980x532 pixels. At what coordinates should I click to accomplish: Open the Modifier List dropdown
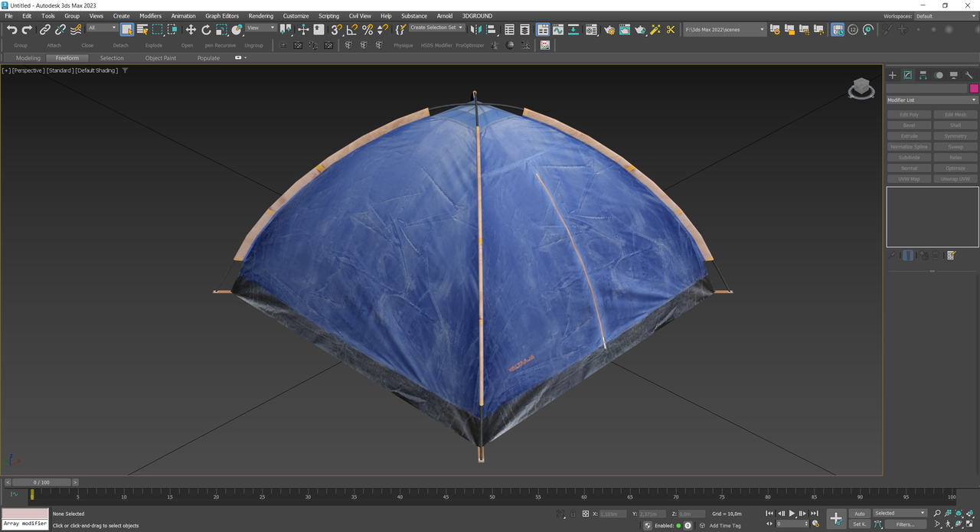click(x=932, y=100)
